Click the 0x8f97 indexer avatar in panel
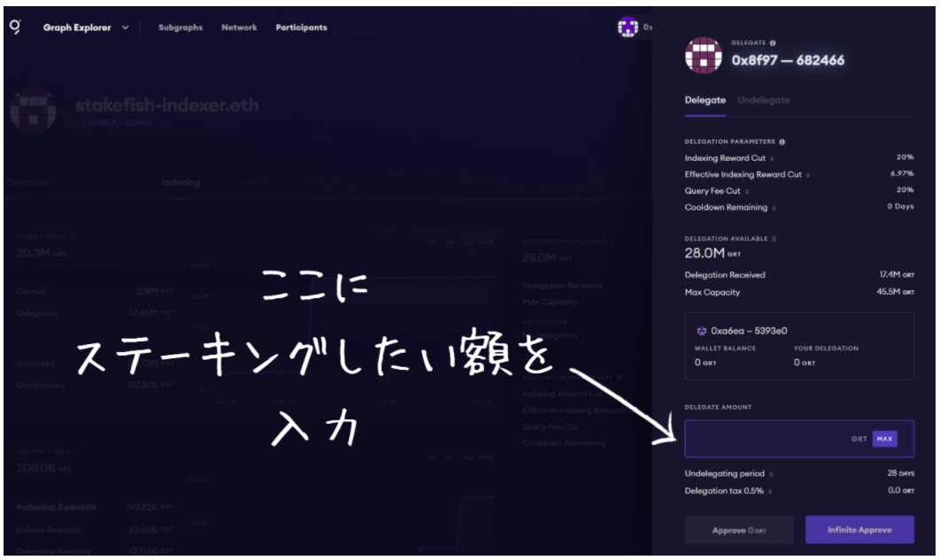This screenshot has width=940, height=560. coord(704,55)
